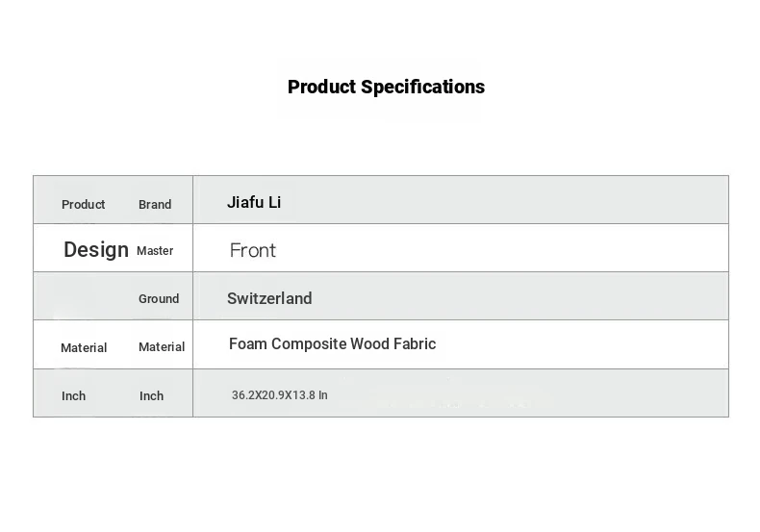Select the Product label in first row
Image resolution: width=760 pixels, height=532 pixels.
[x=83, y=205]
